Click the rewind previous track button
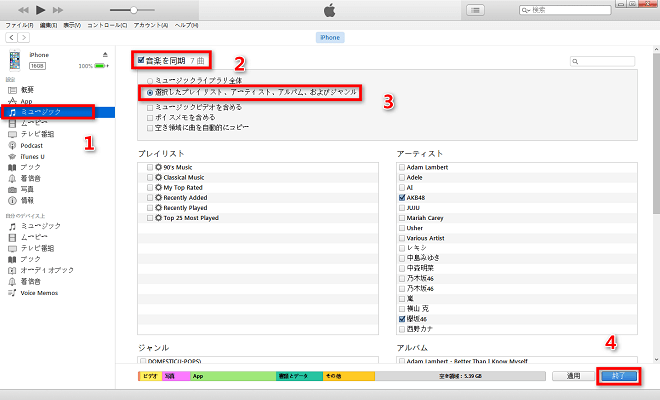The height and width of the screenshot is (400, 660). (x=24, y=10)
